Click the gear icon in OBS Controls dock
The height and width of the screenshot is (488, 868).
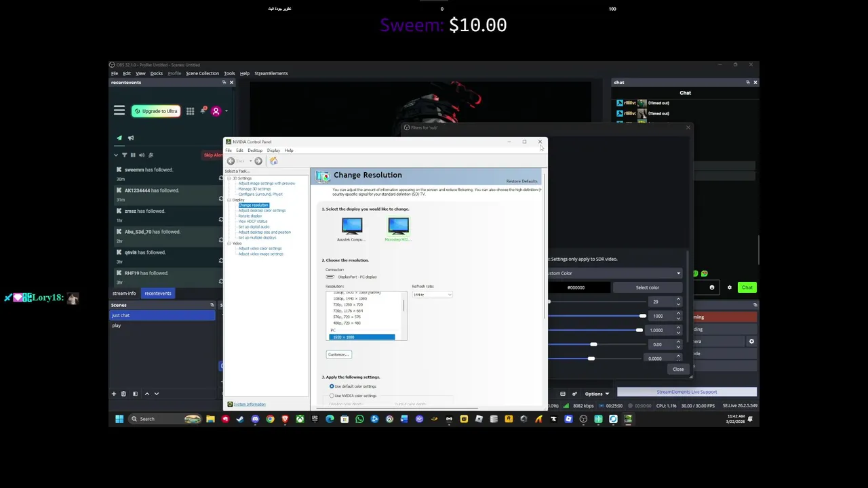point(751,342)
